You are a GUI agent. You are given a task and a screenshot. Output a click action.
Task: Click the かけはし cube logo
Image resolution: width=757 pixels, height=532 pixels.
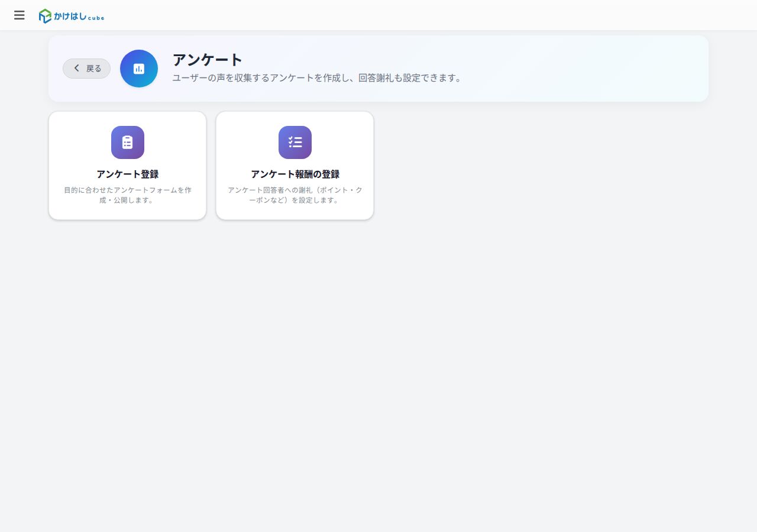(x=72, y=16)
